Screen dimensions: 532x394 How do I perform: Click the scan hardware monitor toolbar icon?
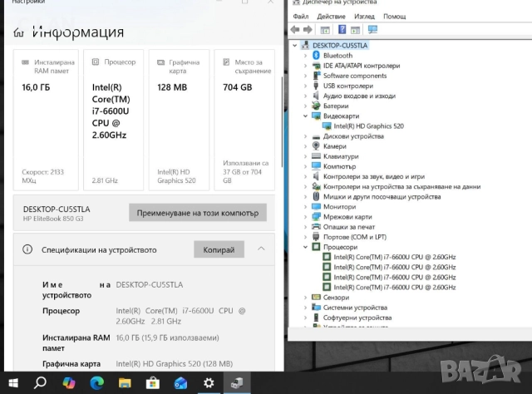tap(372, 30)
